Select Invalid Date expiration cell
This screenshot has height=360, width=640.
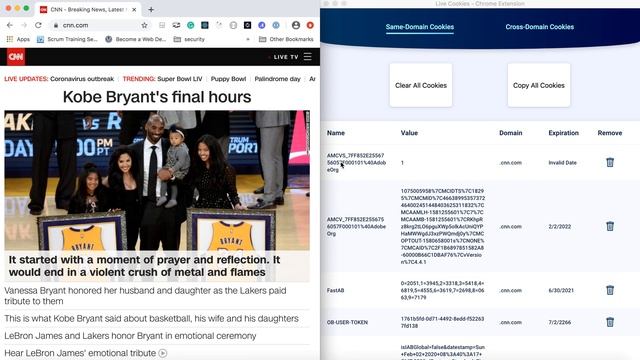[x=562, y=163]
